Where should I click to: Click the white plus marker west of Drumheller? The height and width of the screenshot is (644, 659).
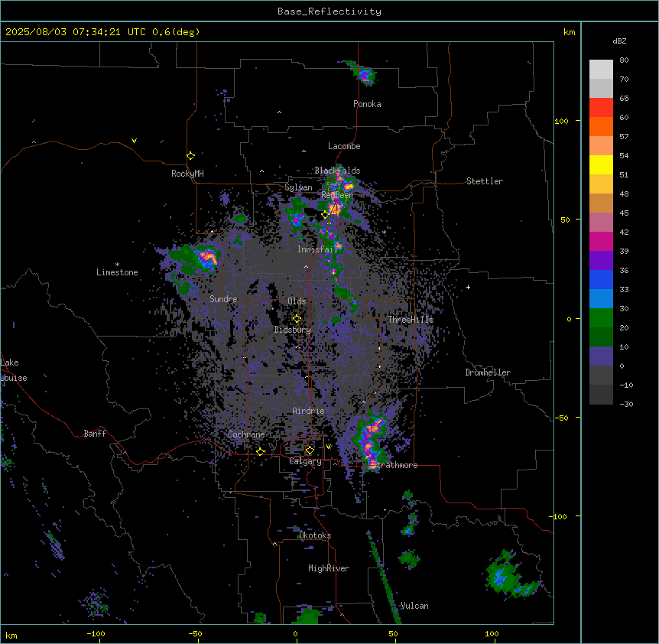pyautogui.click(x=468, y=287)
